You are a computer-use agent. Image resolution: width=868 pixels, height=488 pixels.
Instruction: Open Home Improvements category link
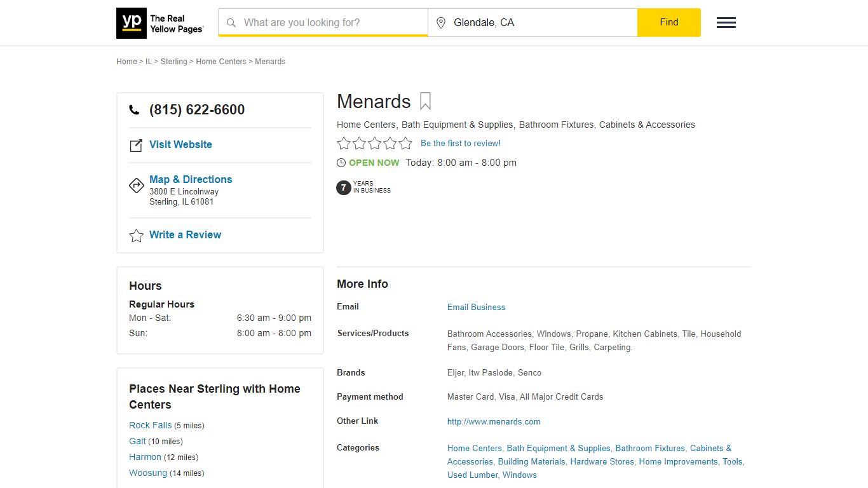point(678,461)
